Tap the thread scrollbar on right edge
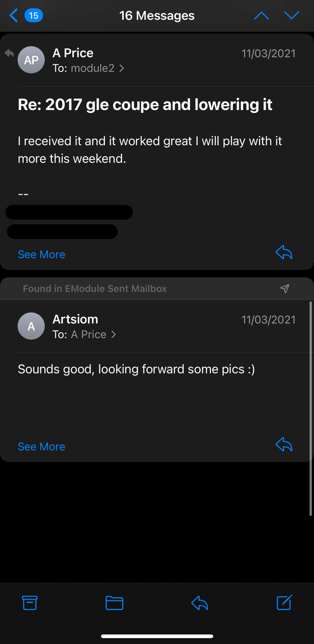 coord(311,408)
